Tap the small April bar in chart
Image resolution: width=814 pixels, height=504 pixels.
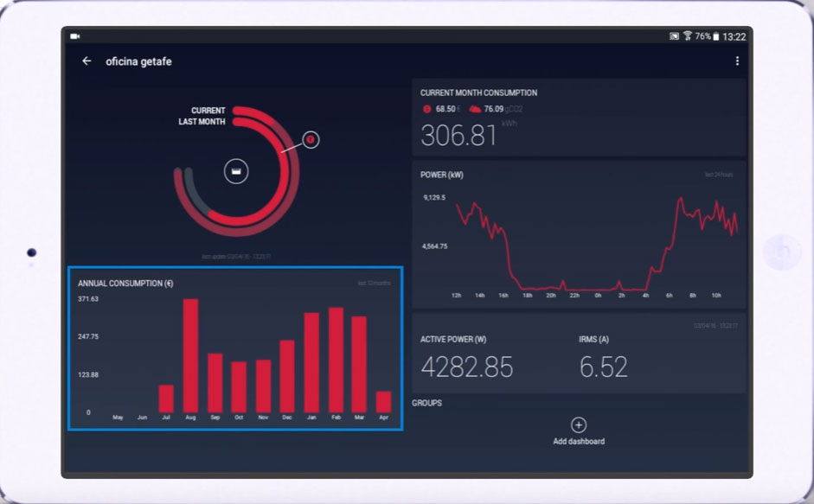383,402
